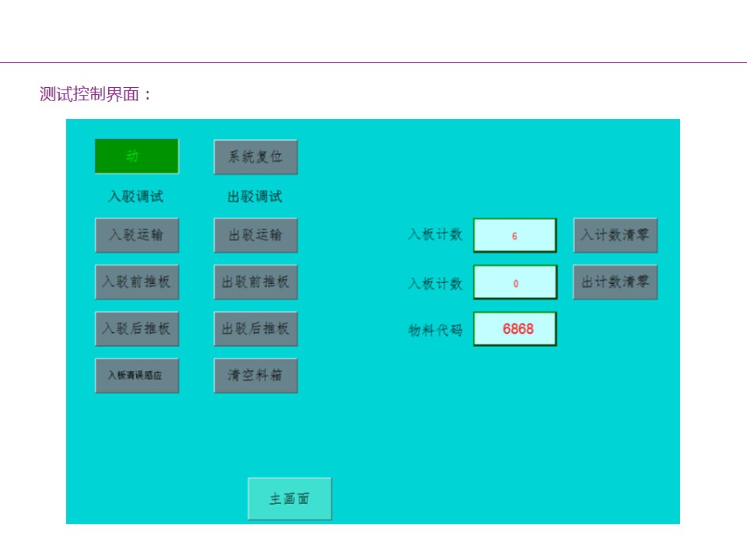Activate 入驳运输 conveyor test
This screenshot has height=560, width=747.
coord(137,235)
